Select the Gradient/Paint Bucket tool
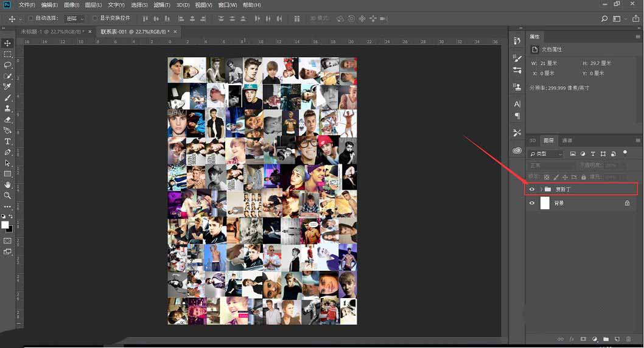Viewport: 644px width, 348px height. [x=7, y=130]
